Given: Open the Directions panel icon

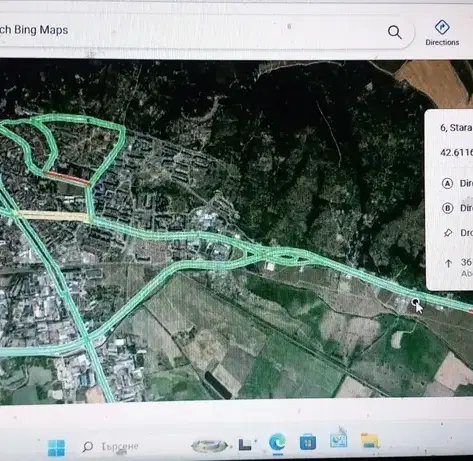Looking at the screenshot, I should (x=442, y=33).
